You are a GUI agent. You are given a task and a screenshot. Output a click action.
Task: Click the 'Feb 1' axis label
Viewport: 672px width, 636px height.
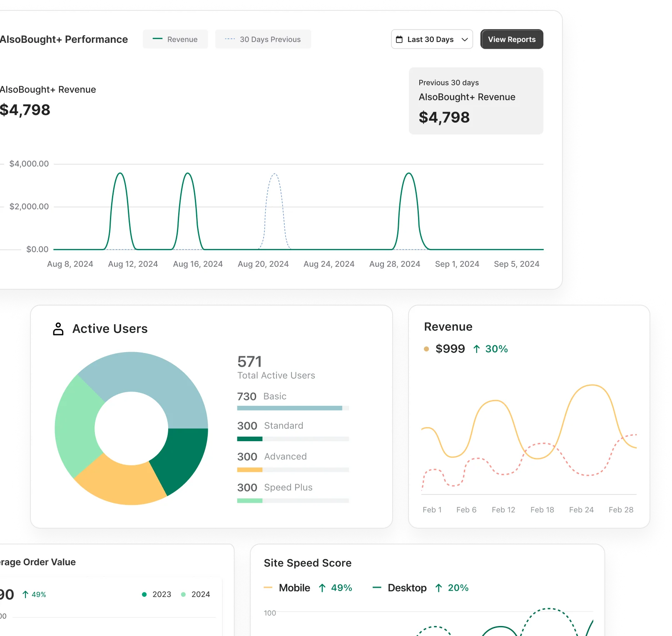click(x=432, y=510)
